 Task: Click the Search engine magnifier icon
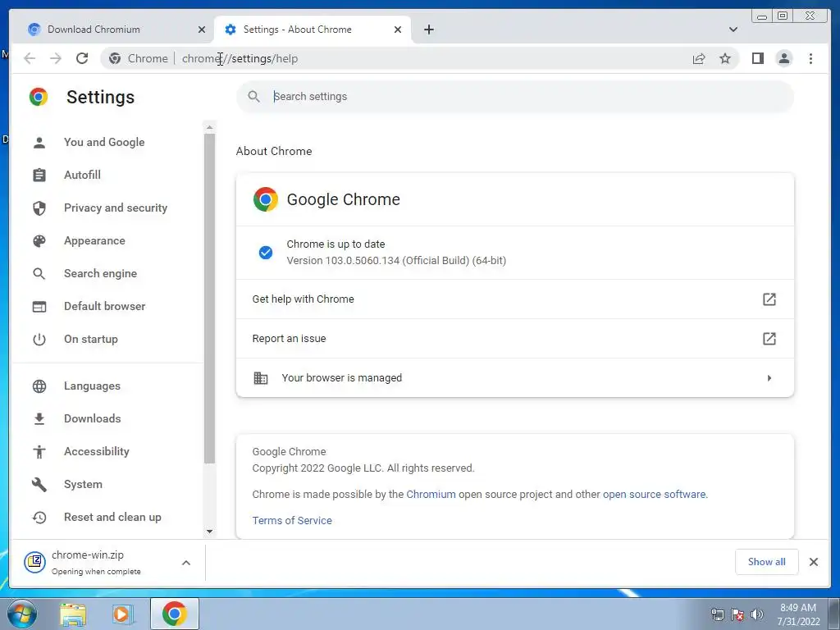tap(39, 274)
